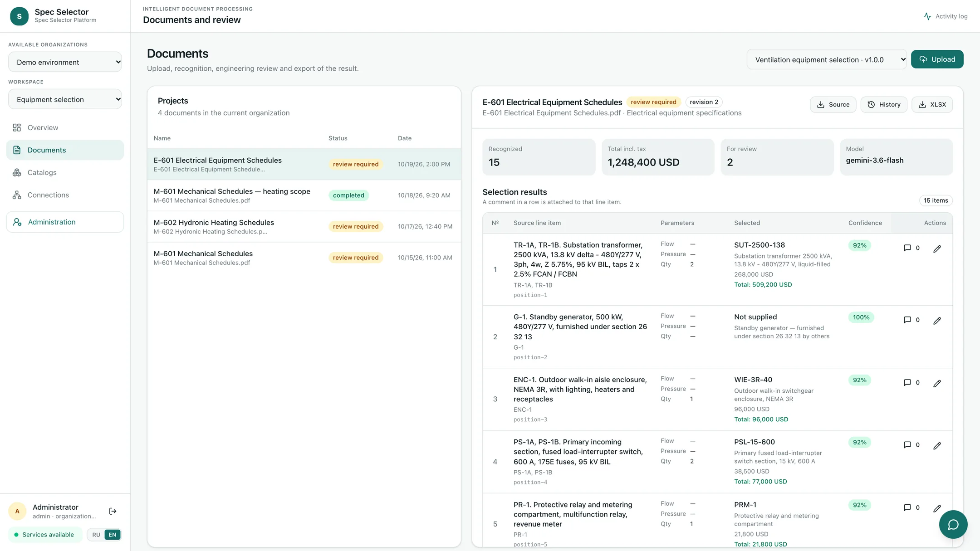Open document History

tap(884, 104)
